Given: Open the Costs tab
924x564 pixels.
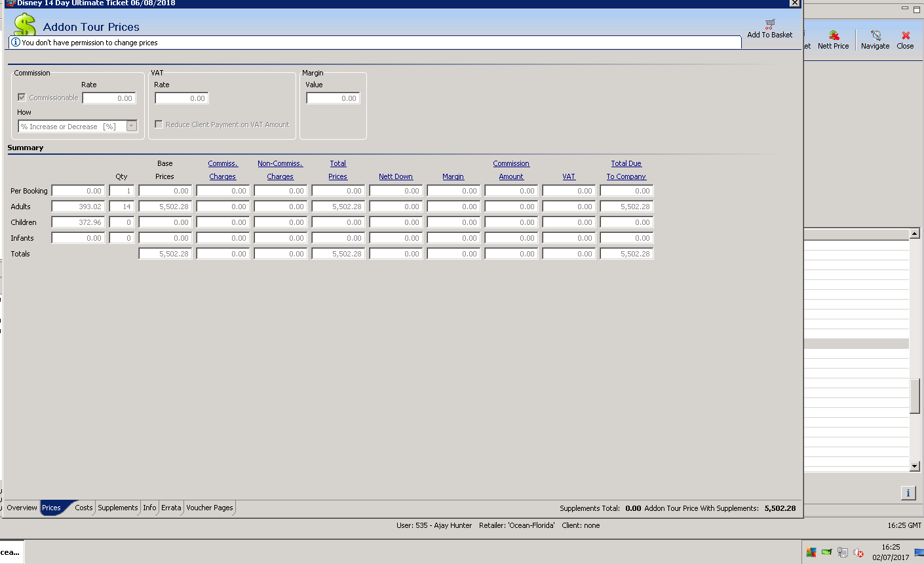Looking at the screenshot, I should (84, 508).
